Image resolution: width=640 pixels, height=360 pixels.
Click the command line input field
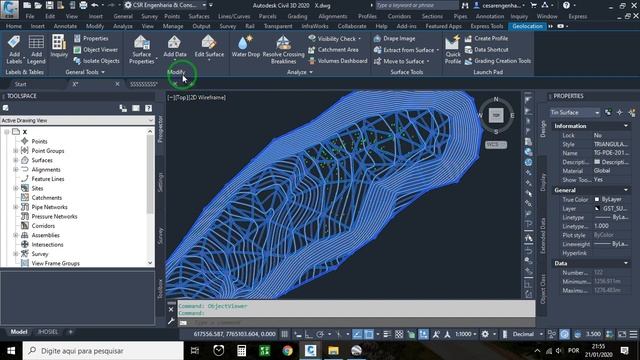(x=355, y=322)
